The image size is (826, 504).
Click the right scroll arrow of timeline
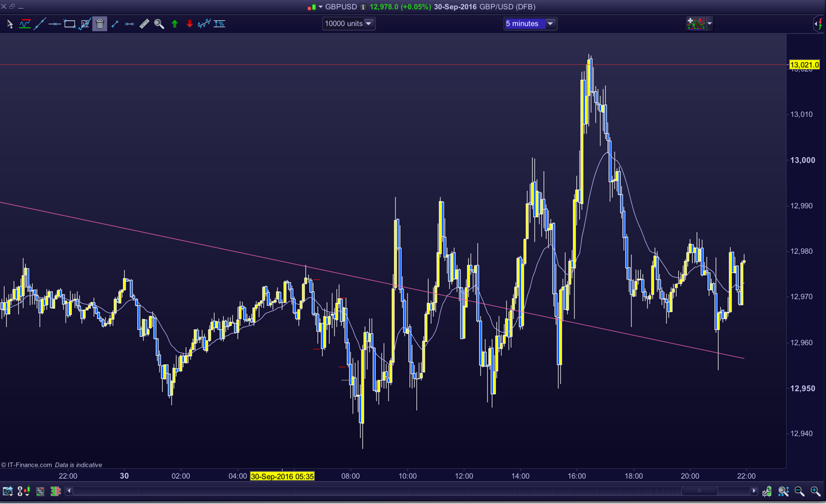pyautogui.click(x=754, y=491)
